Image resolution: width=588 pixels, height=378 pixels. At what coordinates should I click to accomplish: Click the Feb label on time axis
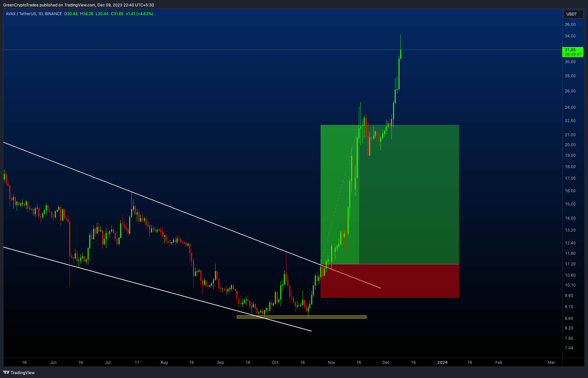coord(499,363)
